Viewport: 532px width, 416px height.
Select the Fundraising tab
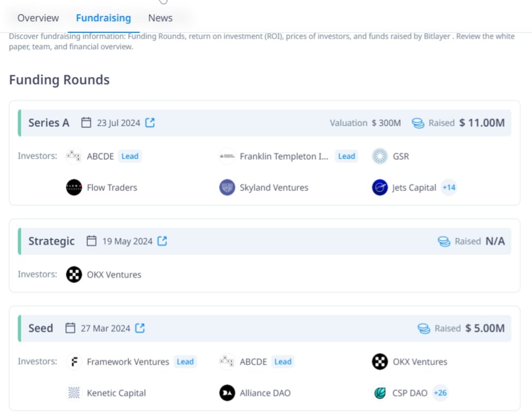(103, 18)
